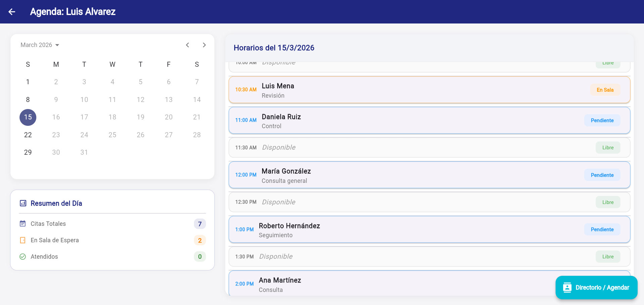Image resolution: width=644 pixels, height=305 pixels.
Task: Click the contact card icon on Directorio button
Action: pyautogui.click(x=567, y=288)
